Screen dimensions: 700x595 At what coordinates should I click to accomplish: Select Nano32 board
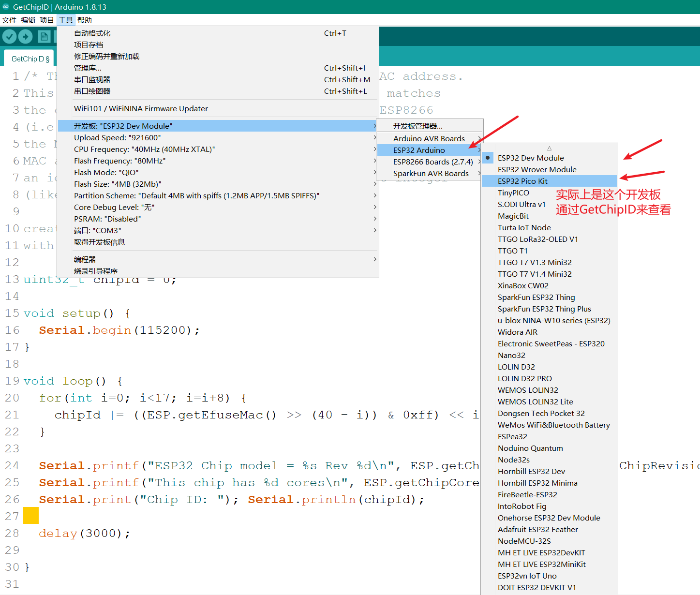549,355
